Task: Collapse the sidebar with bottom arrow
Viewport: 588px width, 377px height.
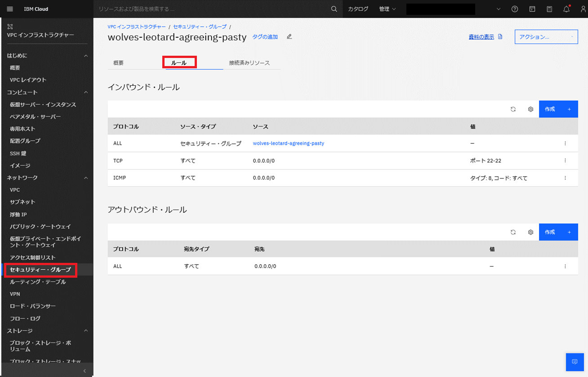Action: [x=85, y=371]
